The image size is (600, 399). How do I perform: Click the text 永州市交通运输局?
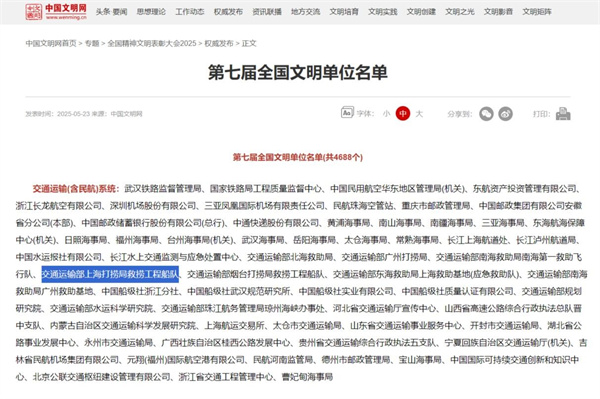[118, 343]
